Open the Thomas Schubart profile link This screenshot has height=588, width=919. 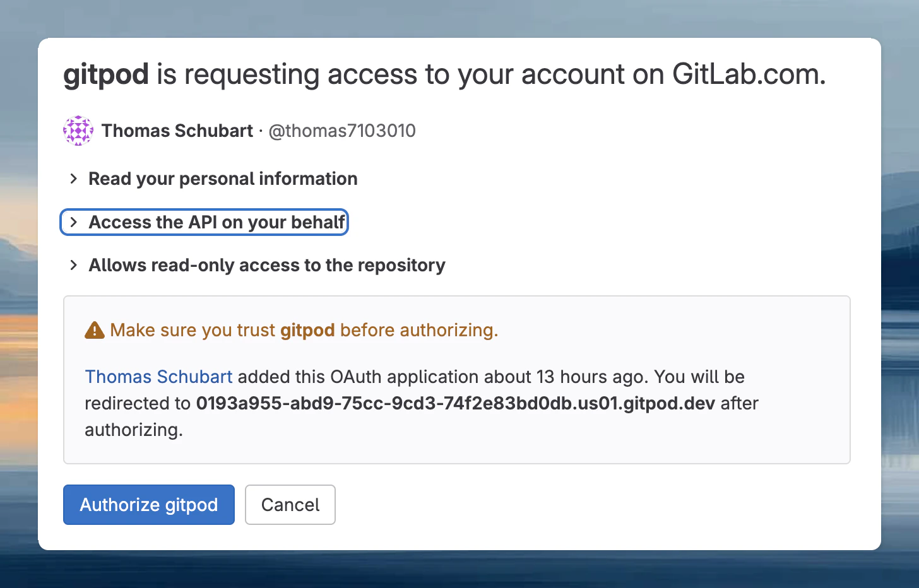pos(158,377)
